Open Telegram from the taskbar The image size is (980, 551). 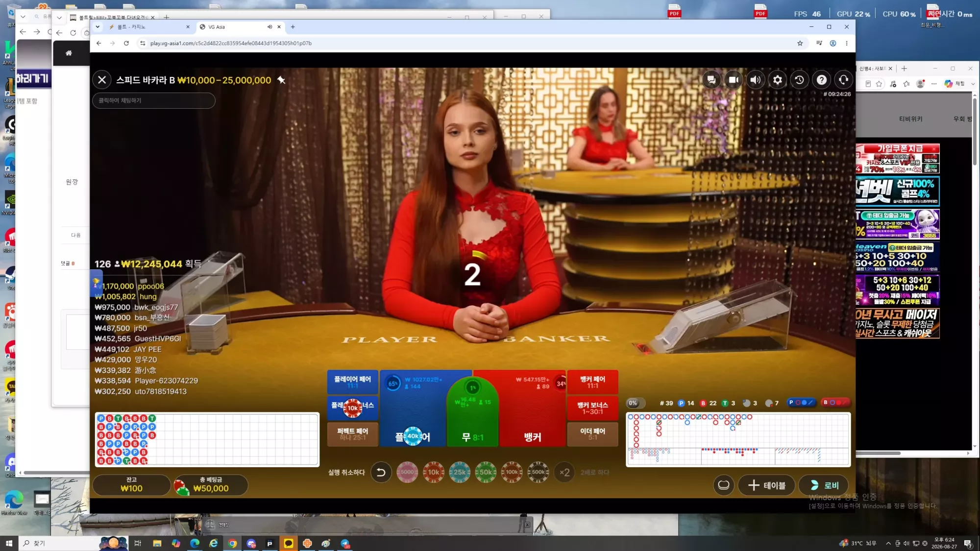pos(345,543)
